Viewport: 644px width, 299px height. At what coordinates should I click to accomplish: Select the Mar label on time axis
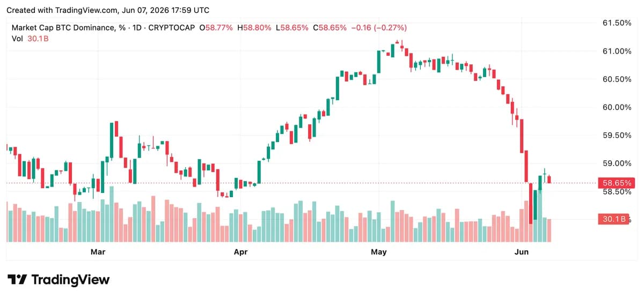point(98,251)
